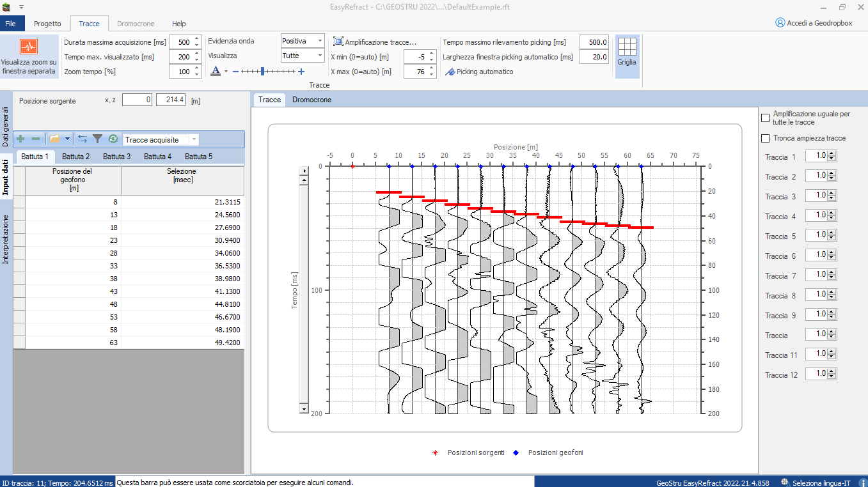This screenshot has height=487, width=868.
Task: Click Zoom tempo stepper
Action: 197,72
